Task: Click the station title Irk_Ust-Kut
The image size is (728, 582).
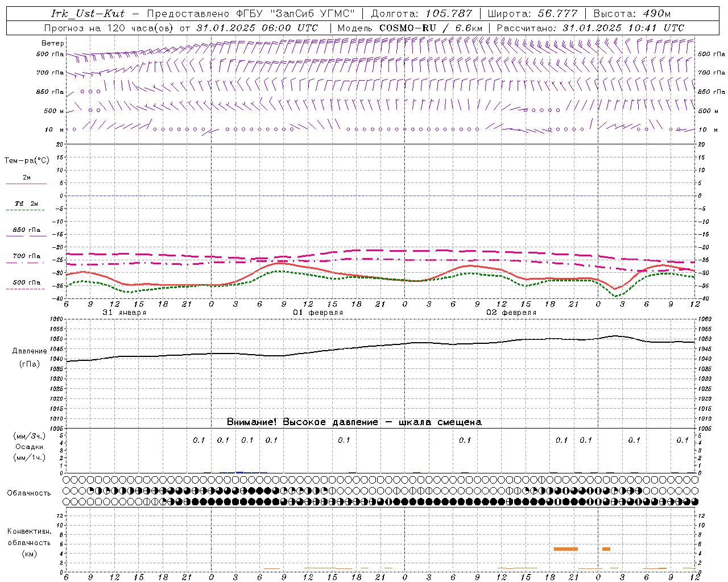Action: tap(88, 14)
